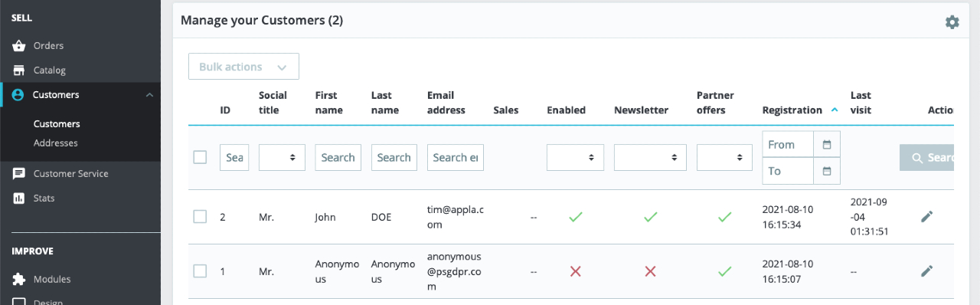Sort by Email address column header
Image resolution: width=980 pixels, height=305 pixels.
click(446, 103)
